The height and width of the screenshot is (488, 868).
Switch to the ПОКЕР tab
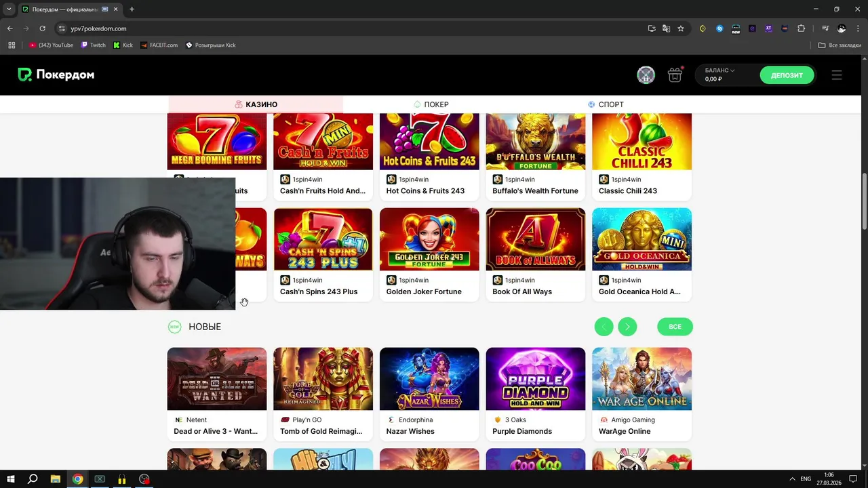tap(431, 104)
